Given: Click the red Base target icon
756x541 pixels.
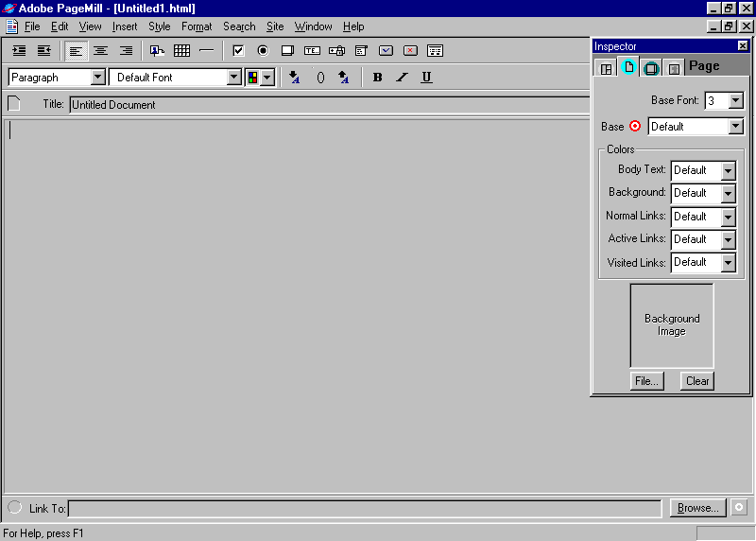Looking at the screenshot, I should click(635, 126).
